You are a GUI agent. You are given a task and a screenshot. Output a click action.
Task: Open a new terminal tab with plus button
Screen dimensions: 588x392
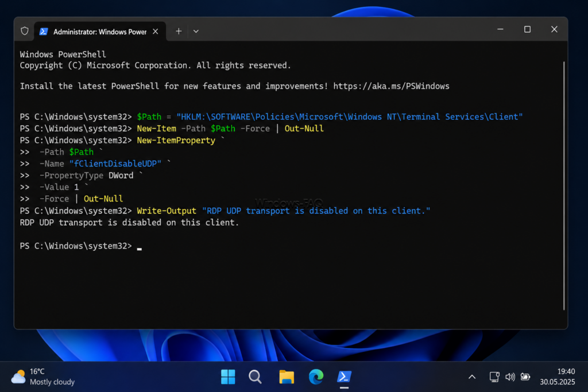coord(179,32)
